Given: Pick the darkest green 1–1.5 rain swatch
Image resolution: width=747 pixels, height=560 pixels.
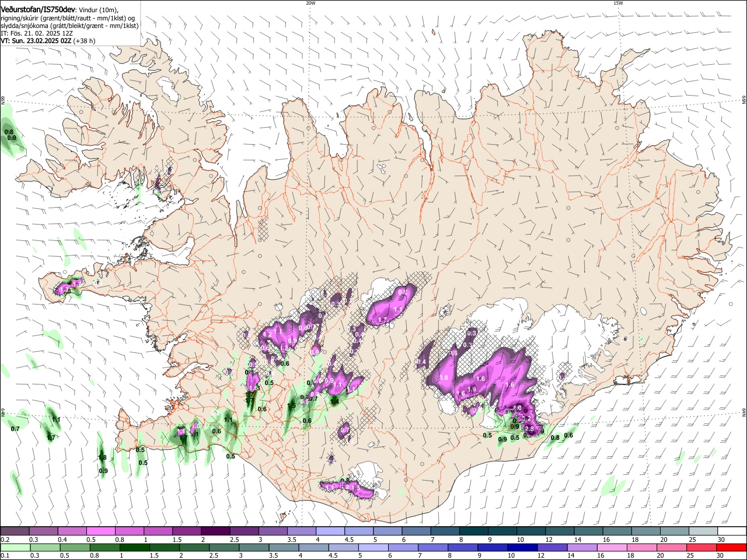Looking at the screenshot, I should (134, 547).
